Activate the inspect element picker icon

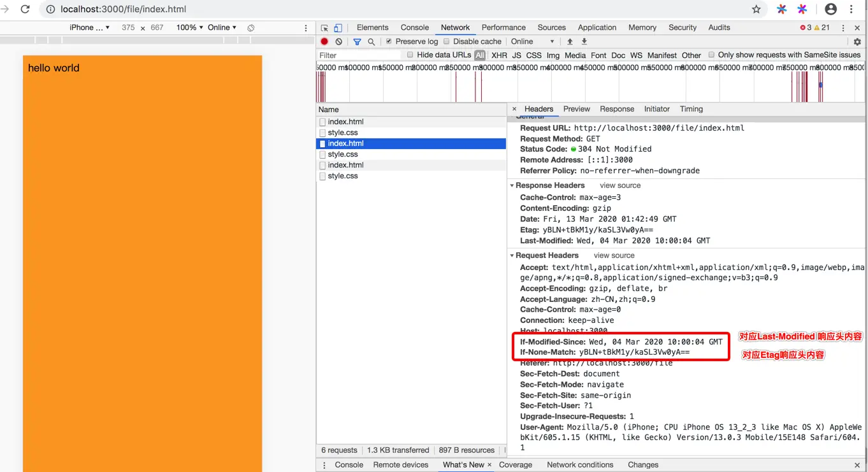pyautogui.click(x=324, y=28)
